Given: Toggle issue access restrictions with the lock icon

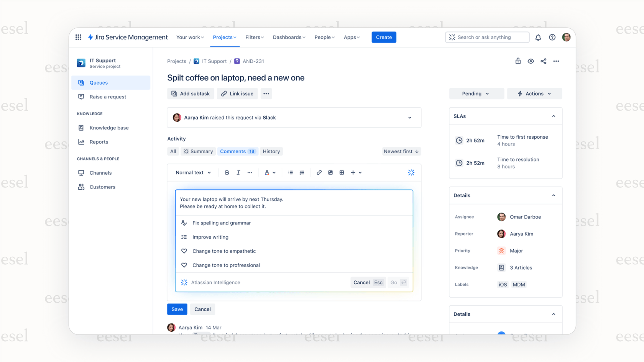Looking at the screenshot, I should pyautogui.click(x=518, y=61).
